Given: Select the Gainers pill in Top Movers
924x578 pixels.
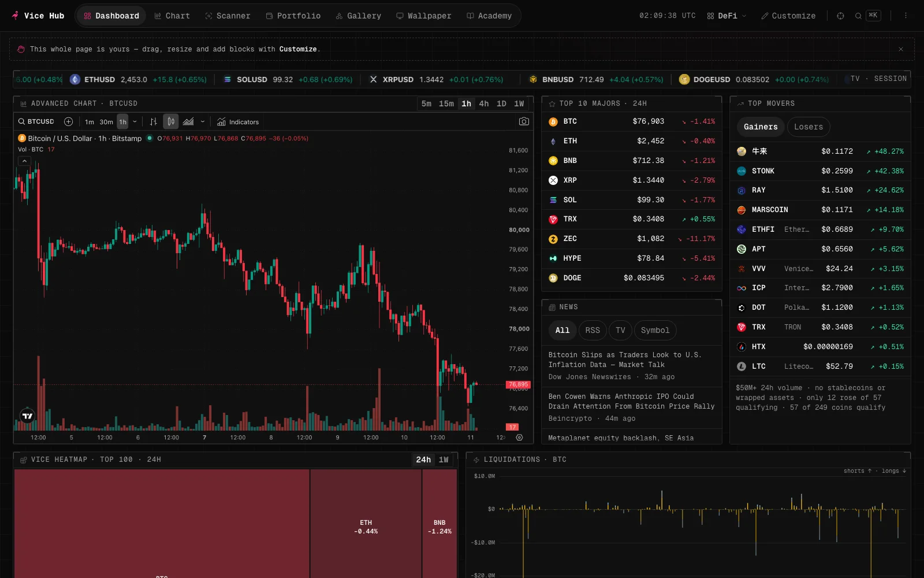Looking at the screenshot, I should pos(761,127).
